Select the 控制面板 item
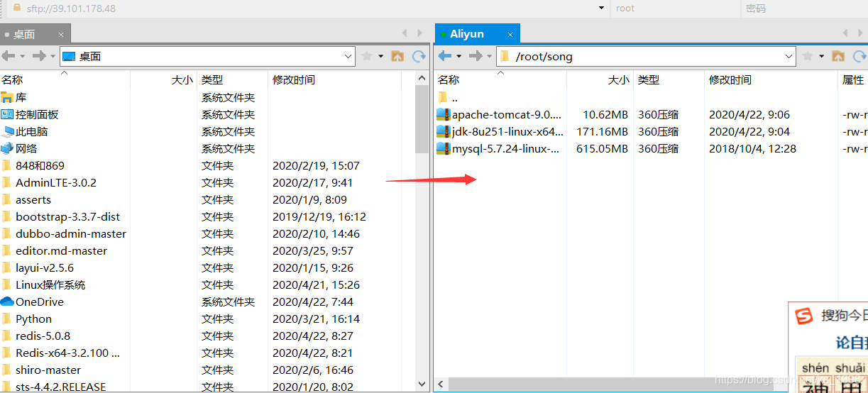 tap(37, 114)
